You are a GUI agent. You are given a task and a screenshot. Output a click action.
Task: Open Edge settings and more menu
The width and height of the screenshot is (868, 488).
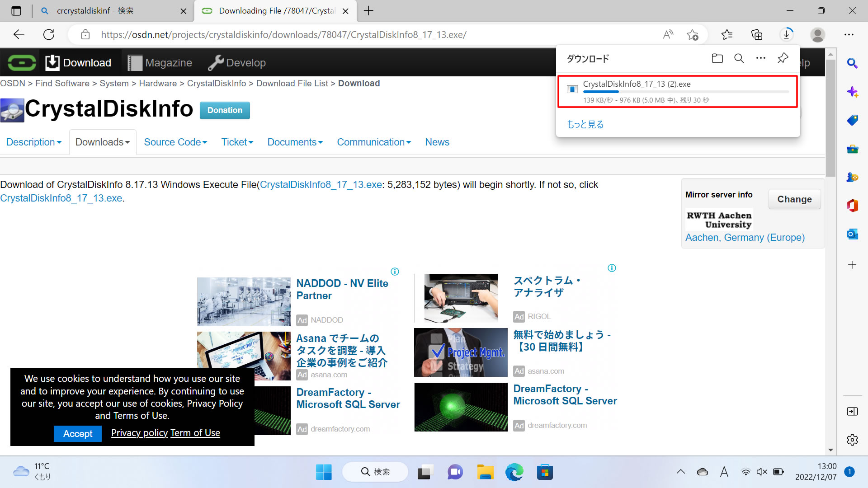point(849,34)
